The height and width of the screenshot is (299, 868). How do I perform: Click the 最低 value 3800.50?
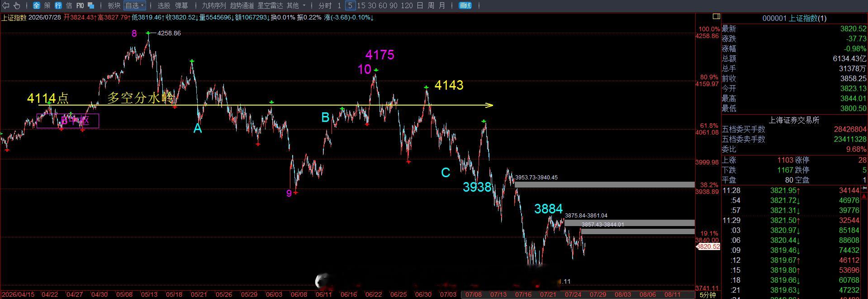pos(853,108)
